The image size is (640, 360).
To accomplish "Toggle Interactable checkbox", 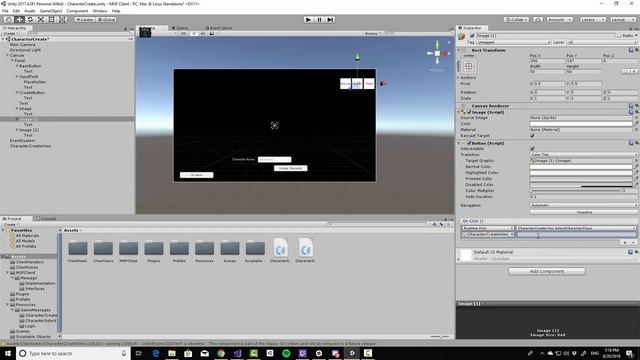I will 532,149.
